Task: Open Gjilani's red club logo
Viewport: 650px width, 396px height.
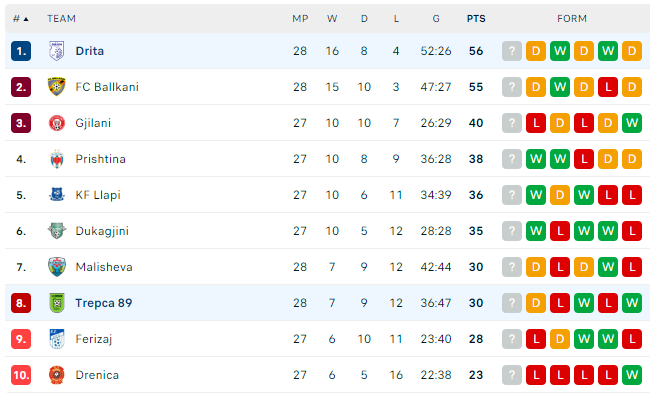Action: pos(57,123)
